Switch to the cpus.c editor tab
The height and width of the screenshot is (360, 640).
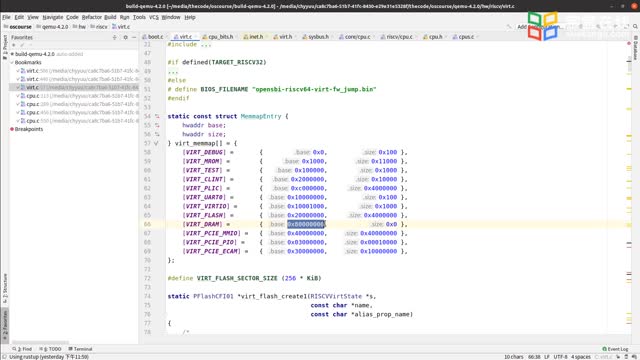click(466, 37)
